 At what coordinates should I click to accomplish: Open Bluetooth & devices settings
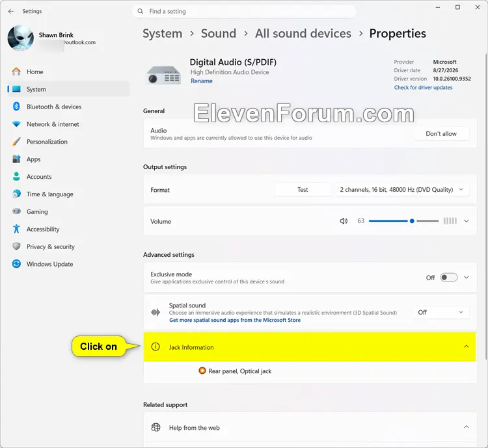68,107
